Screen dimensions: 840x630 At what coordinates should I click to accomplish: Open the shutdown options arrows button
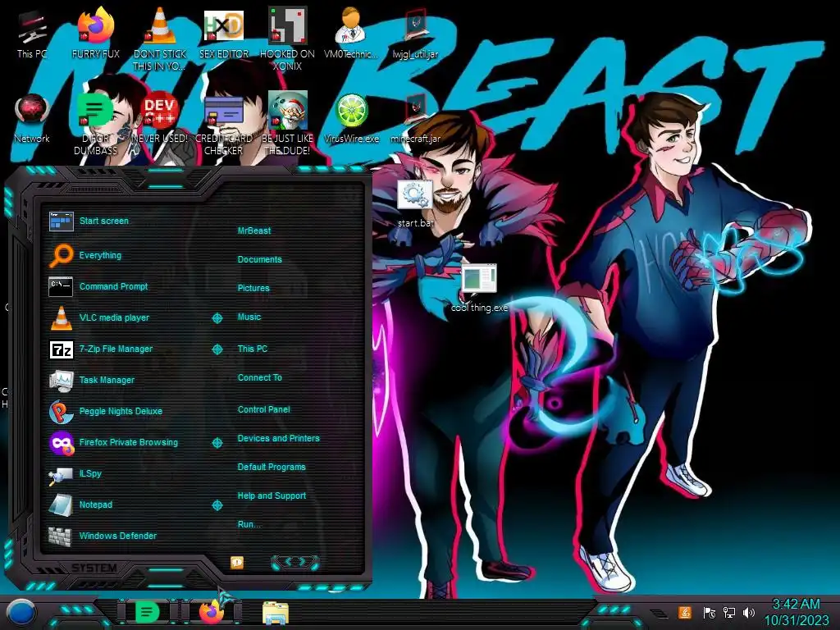pos(295,562)
